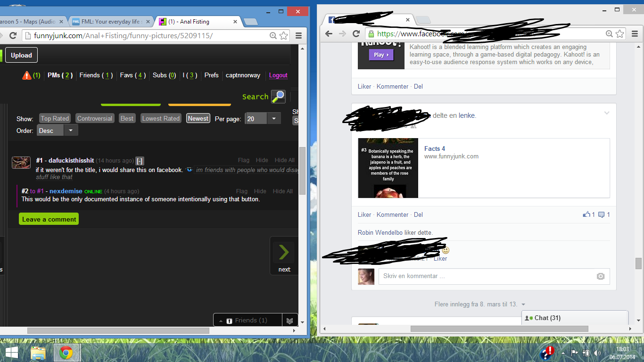Click Chrome icon in taskbar

click(66, 353)
